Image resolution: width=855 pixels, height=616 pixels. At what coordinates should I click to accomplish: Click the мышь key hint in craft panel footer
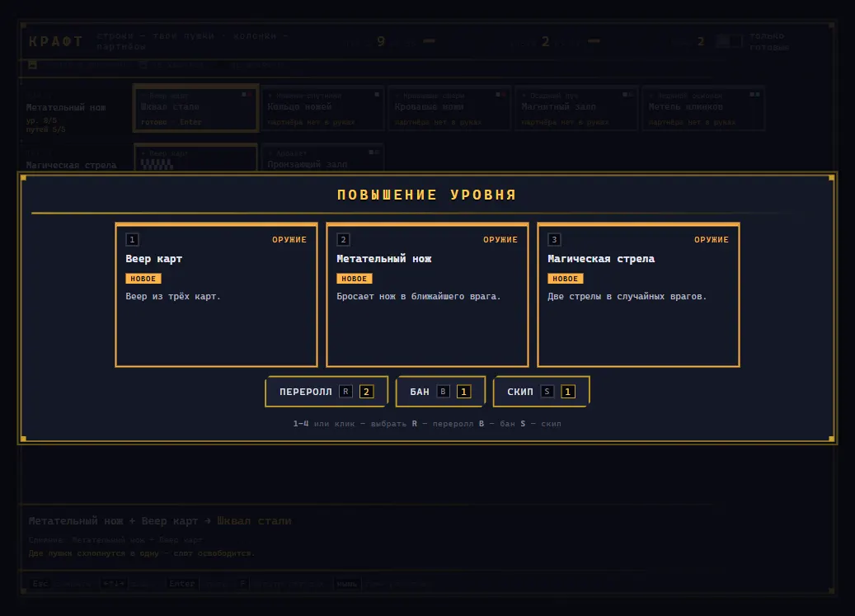(347, 584)
